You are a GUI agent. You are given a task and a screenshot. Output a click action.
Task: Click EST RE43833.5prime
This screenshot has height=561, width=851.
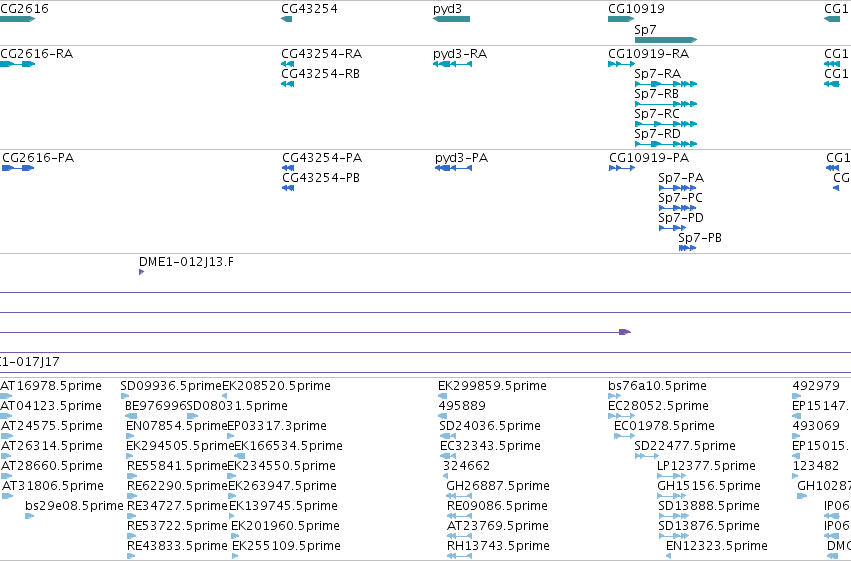tap(177, 546)
